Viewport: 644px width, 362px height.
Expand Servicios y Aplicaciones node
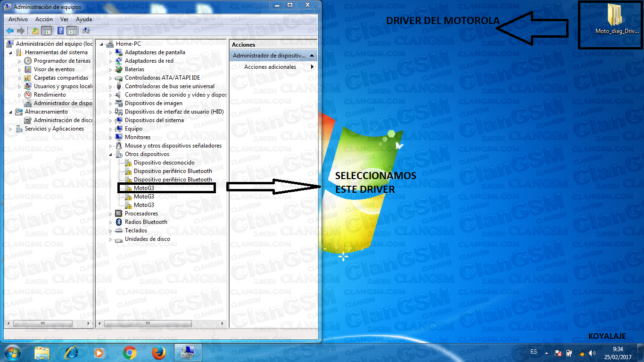[10, 129]
